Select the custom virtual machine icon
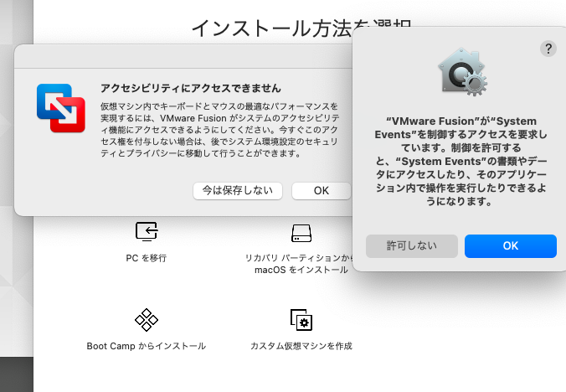This screenshot has width=566, height=392. [x=301, y=320]
